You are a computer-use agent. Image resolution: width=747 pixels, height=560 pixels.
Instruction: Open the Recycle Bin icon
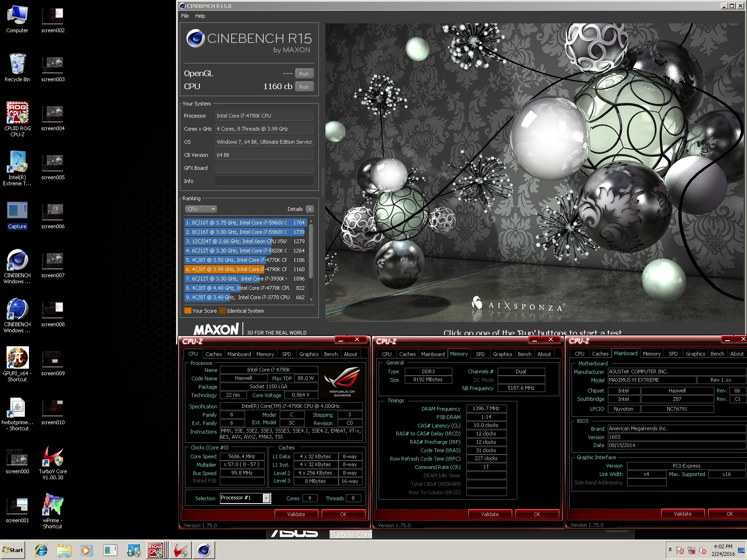[17, 68]
